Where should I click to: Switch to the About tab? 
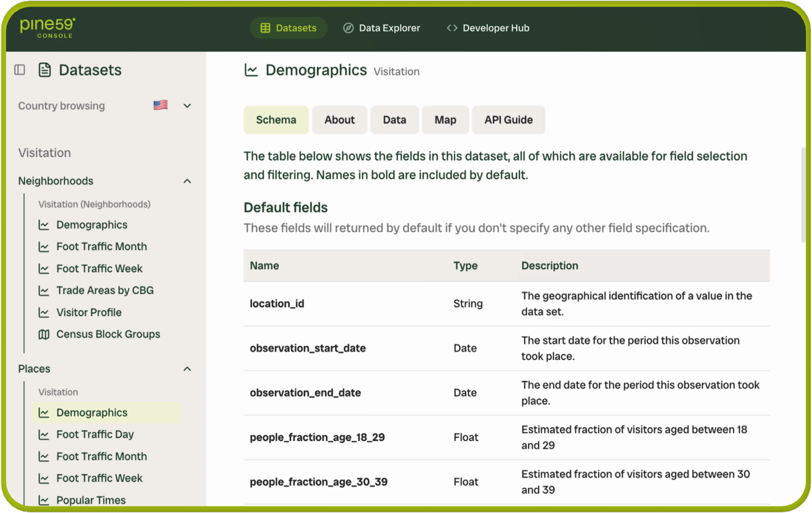(x=339, y=120)
